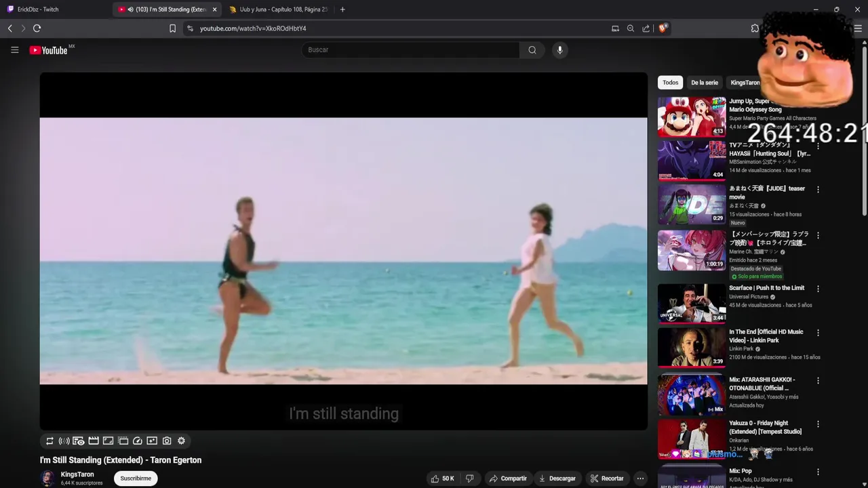Screen dimensions: 868x488
Task: Open more actions three-dot menu
Action: pyautogui.click(x=640, y=479)
